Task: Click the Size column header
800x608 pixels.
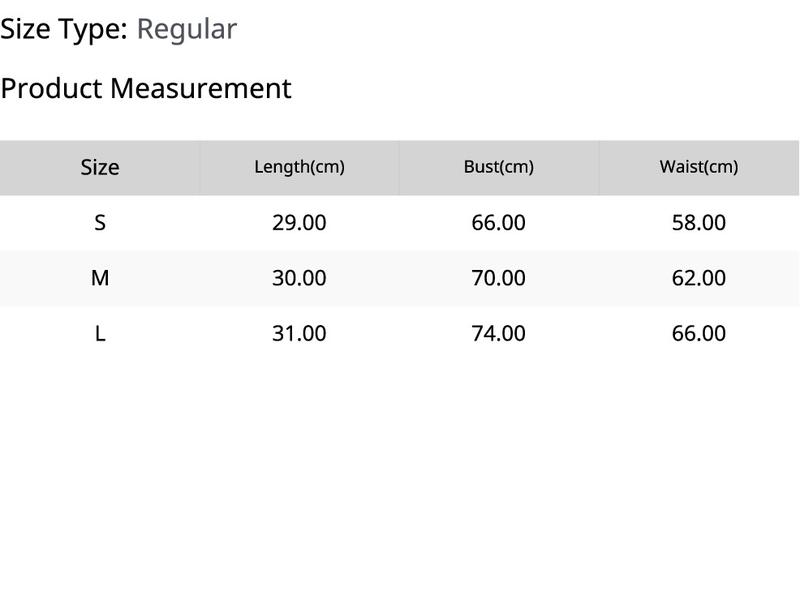Action: (99, 167)
